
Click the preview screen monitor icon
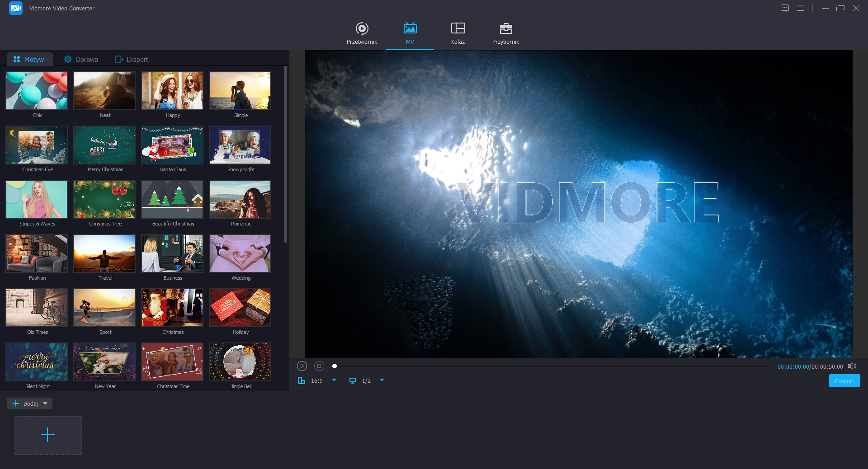353,380
